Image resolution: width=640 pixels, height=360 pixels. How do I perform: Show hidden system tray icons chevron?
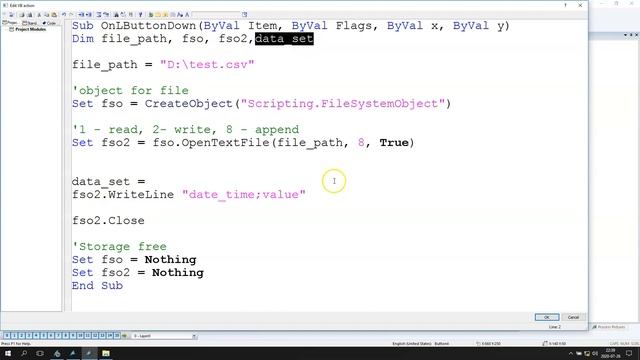pos(571,353)
